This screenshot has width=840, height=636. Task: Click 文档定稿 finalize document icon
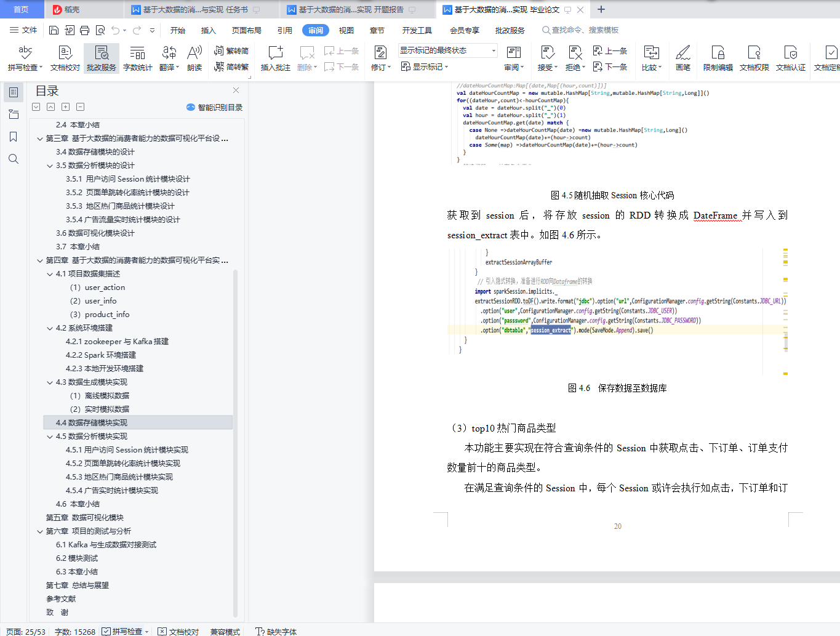826,58
